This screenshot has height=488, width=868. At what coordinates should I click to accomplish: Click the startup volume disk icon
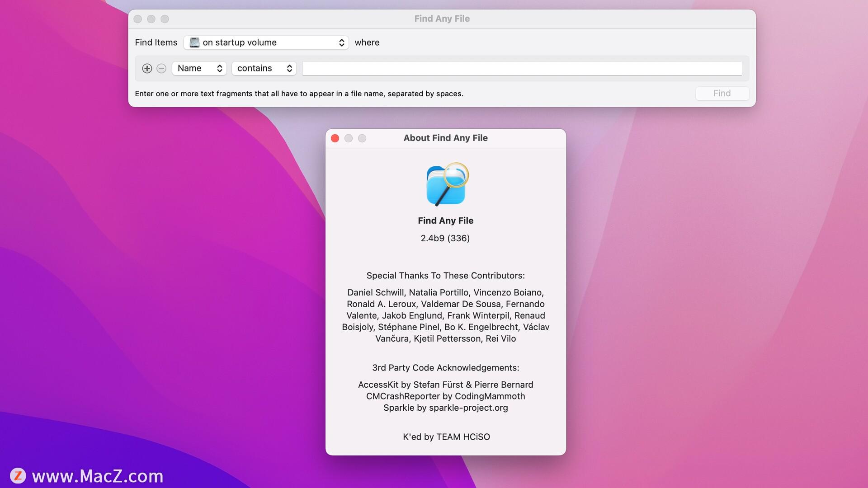point(194,42)
